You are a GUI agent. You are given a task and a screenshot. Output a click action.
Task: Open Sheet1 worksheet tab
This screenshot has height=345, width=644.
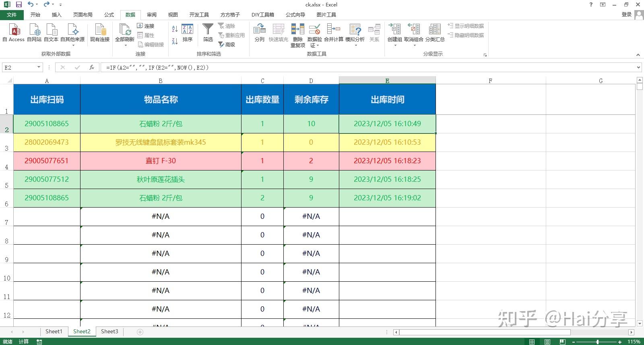(x=54, y=332)
